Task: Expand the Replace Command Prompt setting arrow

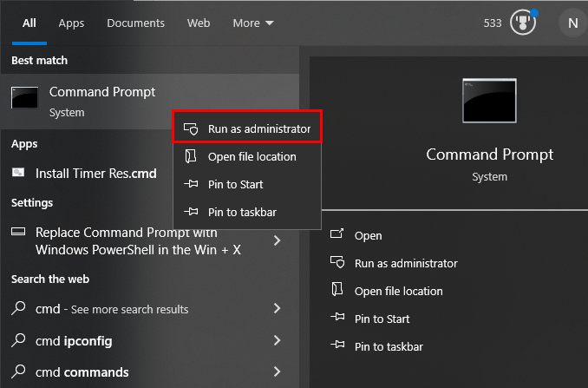Action: point(277,240)
